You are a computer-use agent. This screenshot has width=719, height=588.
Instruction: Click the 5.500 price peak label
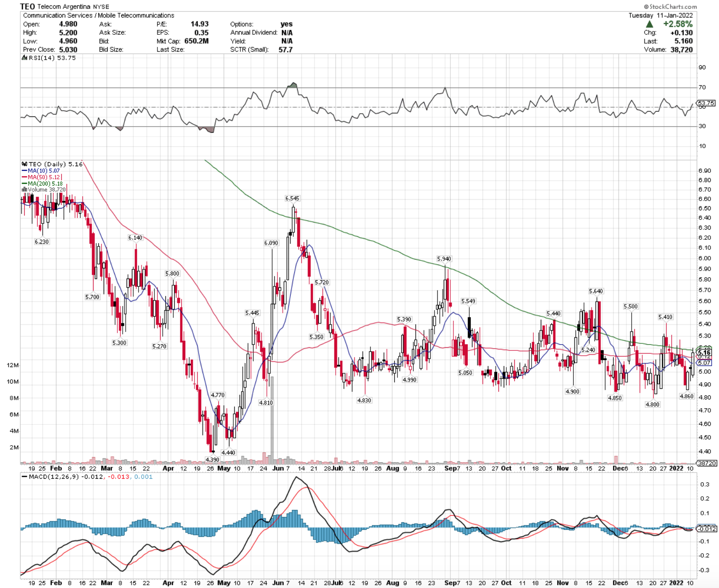[x=631, y=306]
